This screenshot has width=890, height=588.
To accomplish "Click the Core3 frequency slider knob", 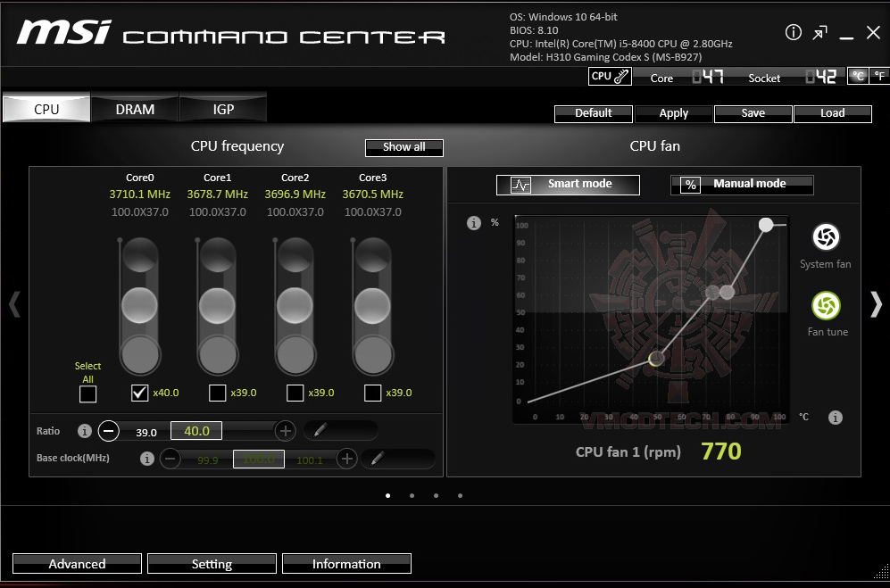I will coord(372,305).
